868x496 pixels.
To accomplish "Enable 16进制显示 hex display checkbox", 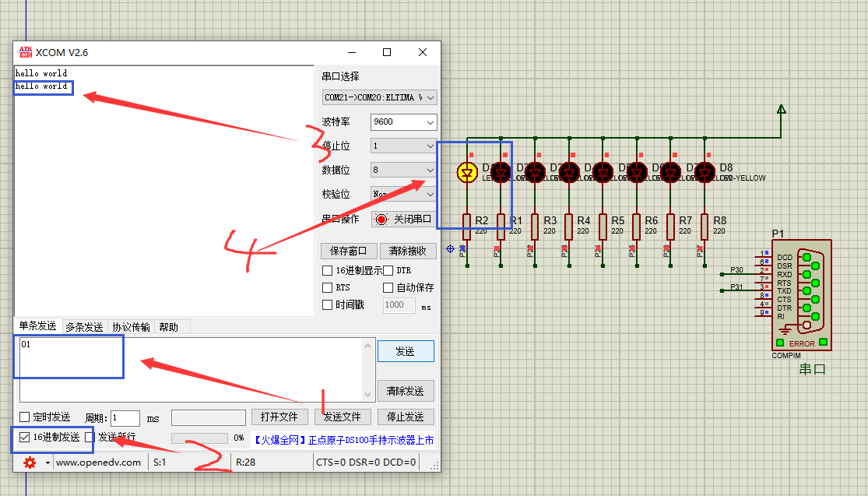I will pyautogui.click(x=327, y=271).
